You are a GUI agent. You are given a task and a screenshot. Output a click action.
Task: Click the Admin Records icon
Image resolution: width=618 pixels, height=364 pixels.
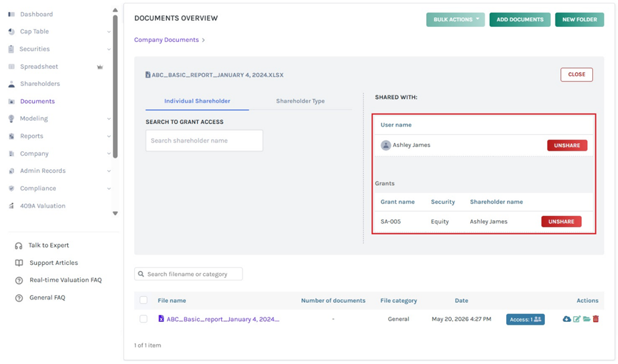(11, 171)
